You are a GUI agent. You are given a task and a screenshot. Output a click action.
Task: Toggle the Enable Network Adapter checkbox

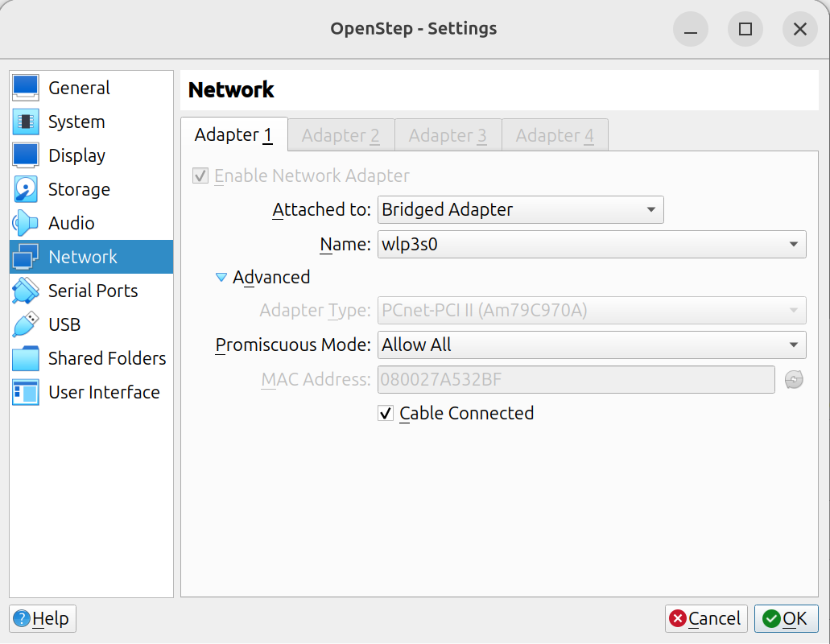coord(200,175)
